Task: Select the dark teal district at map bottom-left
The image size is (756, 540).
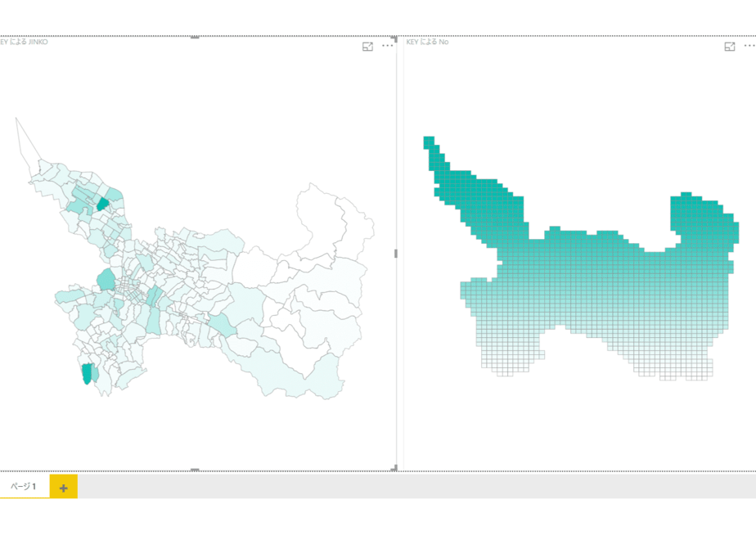Action: pos(87,374)
